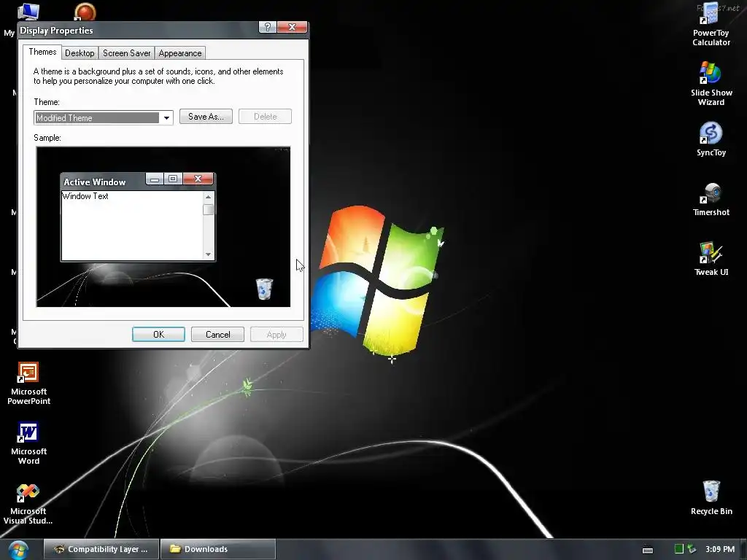Open the Screen Saver tab

coord(127,52)
